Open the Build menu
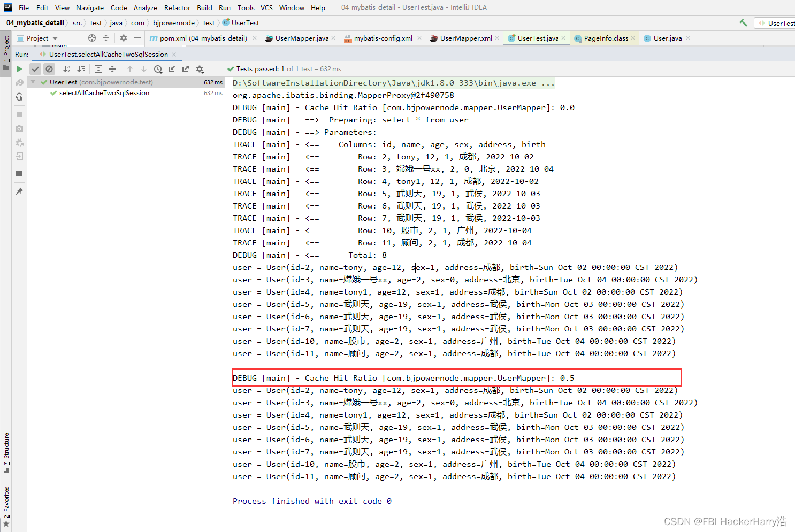This screenshot has width=795, height=532. (204, 7)
